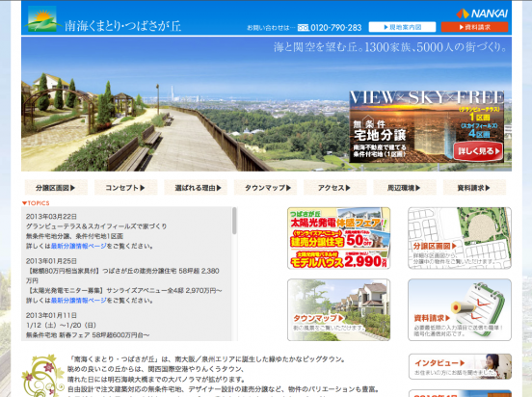This screenshot has width=532, height=397.
Task: Open the コンセプト navigation menu item
Action: point(126,188)
